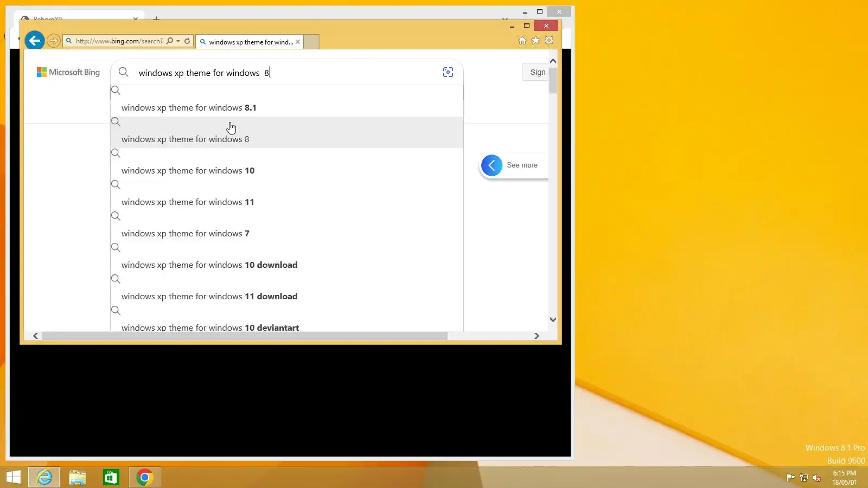Choose suggestion 'windows xp theme for windows 10'
The image size is (868, 488).
coord(287,164)
